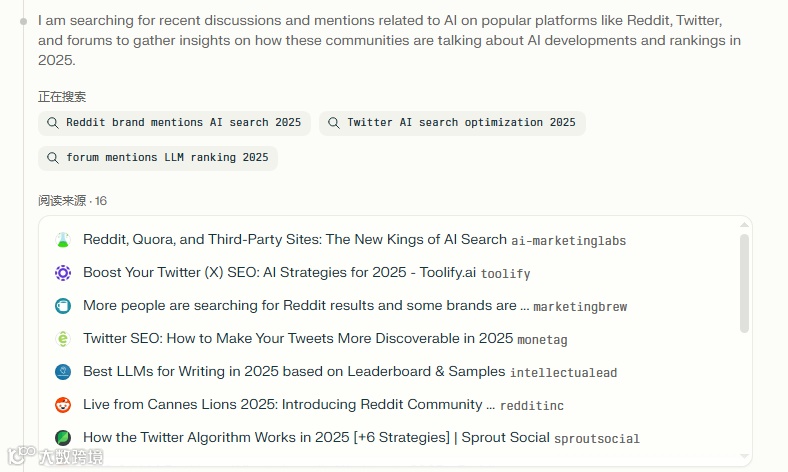Open 'How the Twitter Algorithm Works' Sprout Social link
788x472 pixels.
316,438
